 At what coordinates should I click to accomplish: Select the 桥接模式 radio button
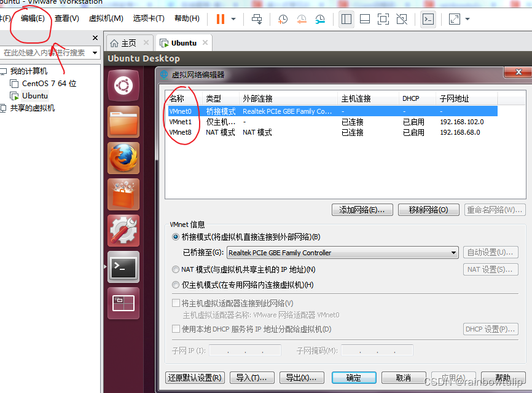coord(176,237)
